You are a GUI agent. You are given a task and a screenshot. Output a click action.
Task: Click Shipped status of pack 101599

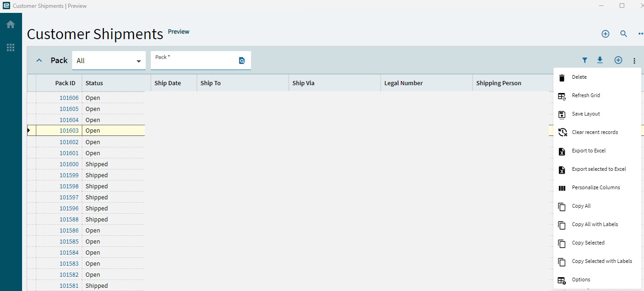(97, 175)
